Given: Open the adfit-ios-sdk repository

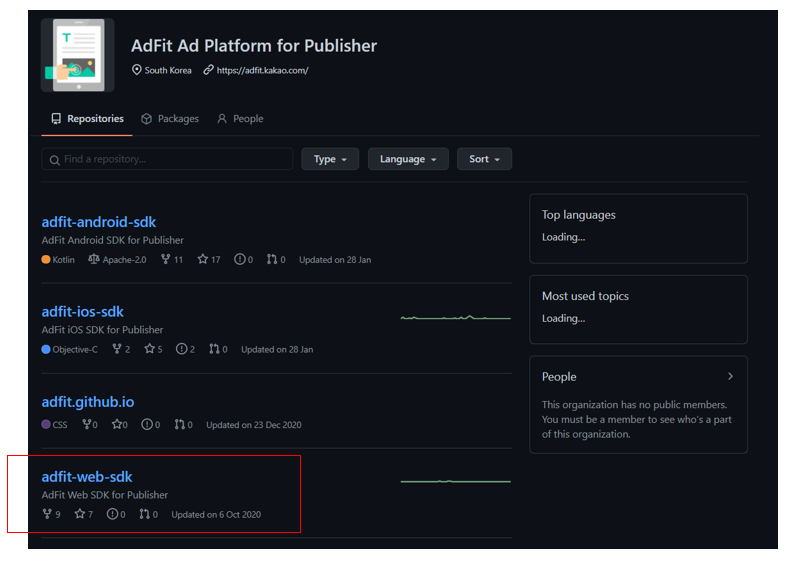Looking at the screenshot, I should pyautogui.click(x=82, y=312).
